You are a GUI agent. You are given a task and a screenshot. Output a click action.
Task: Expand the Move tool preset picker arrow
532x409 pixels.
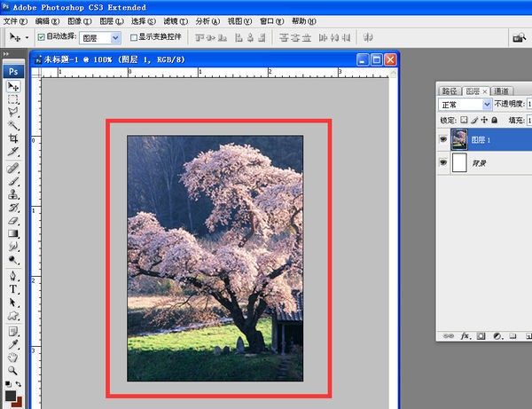(27, 38)
